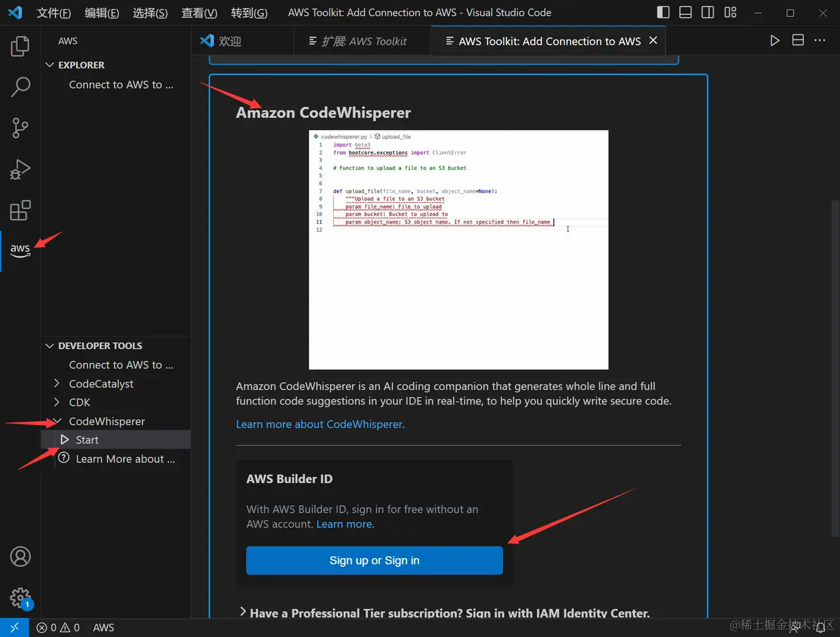Click Connect to AWS in Explorer section

click(x=121, y=85)
